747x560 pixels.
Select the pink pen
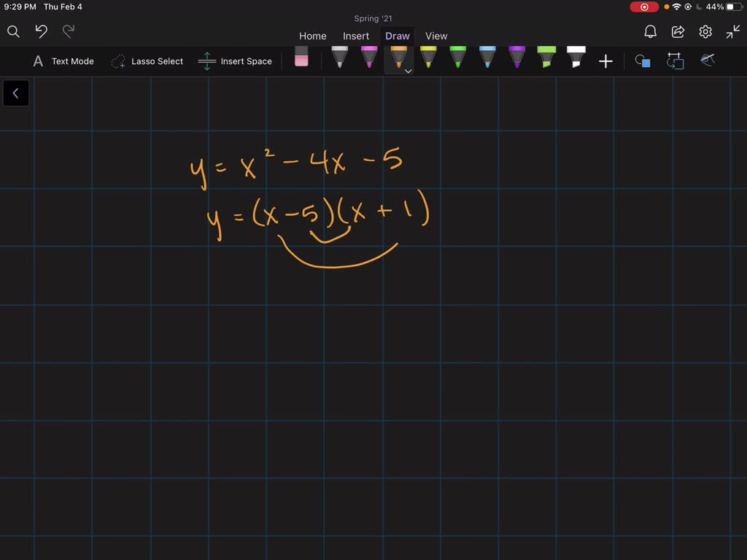pyautogui.click(x=368, y=58)
